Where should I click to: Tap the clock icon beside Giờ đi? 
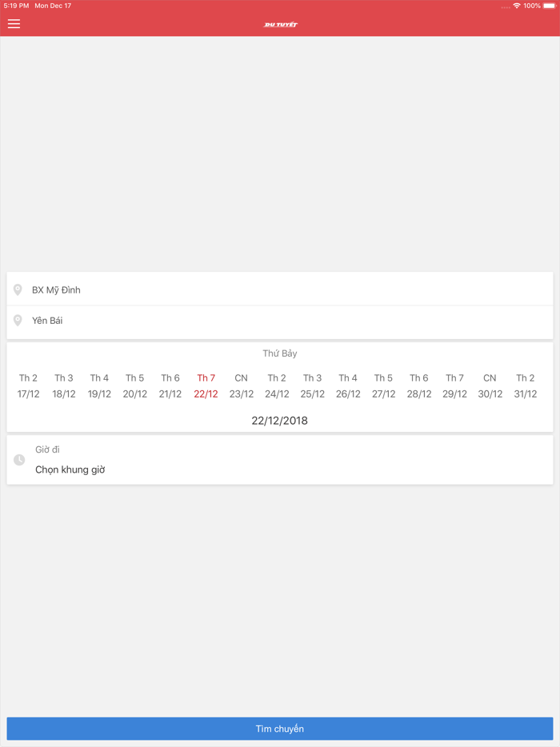[19, 460]
